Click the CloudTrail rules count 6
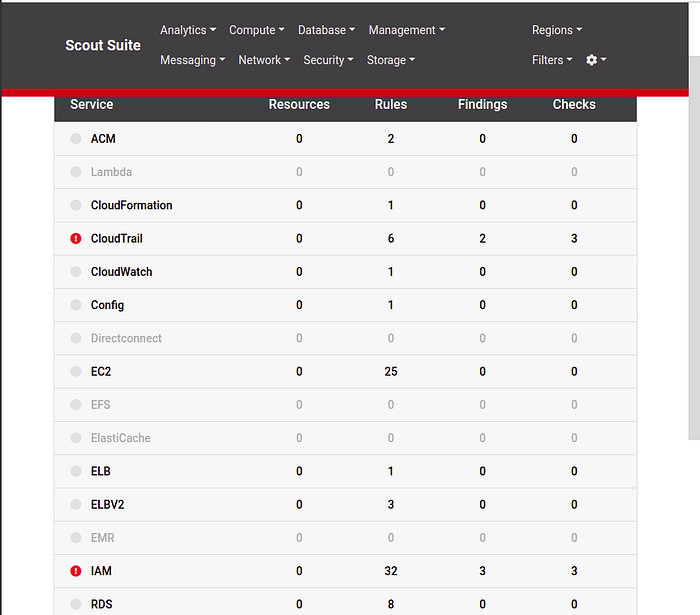This screenshot has width=700, height=615. click(391, 239)
